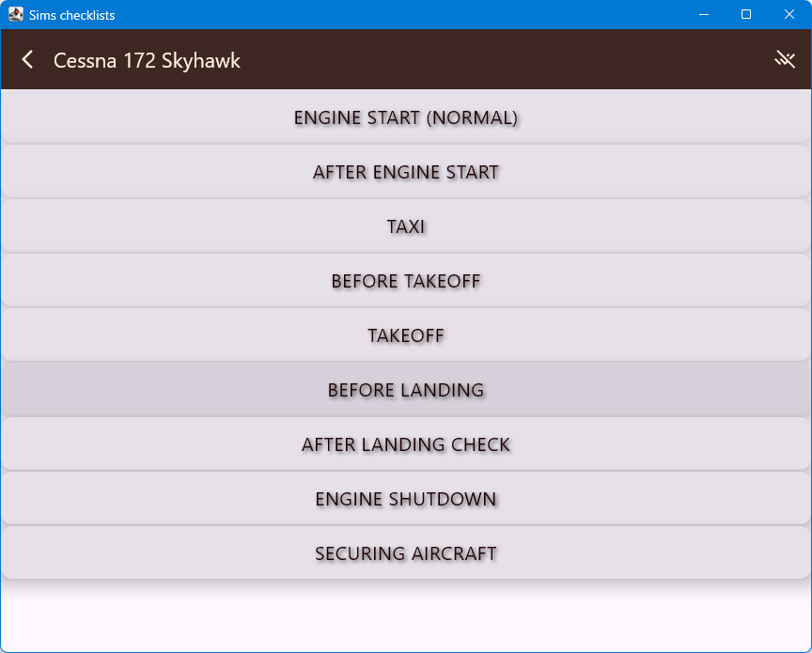Open the AFTER ENGINE START checklist
The image size is (812, 653).
[x=406, y=172]
